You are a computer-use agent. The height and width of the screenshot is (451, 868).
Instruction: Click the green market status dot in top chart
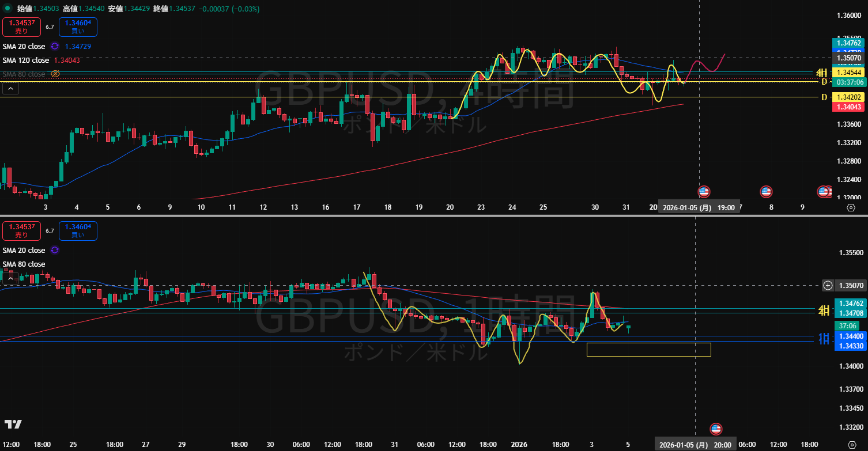click(7, 9)
